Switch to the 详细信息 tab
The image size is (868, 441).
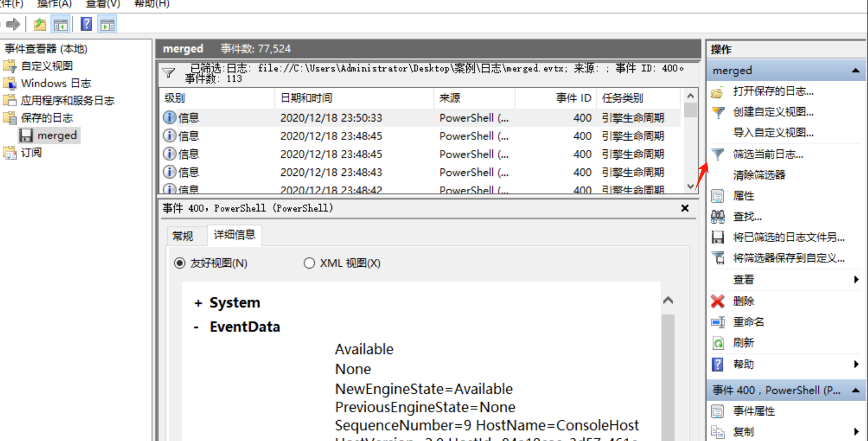pos(235,235)
